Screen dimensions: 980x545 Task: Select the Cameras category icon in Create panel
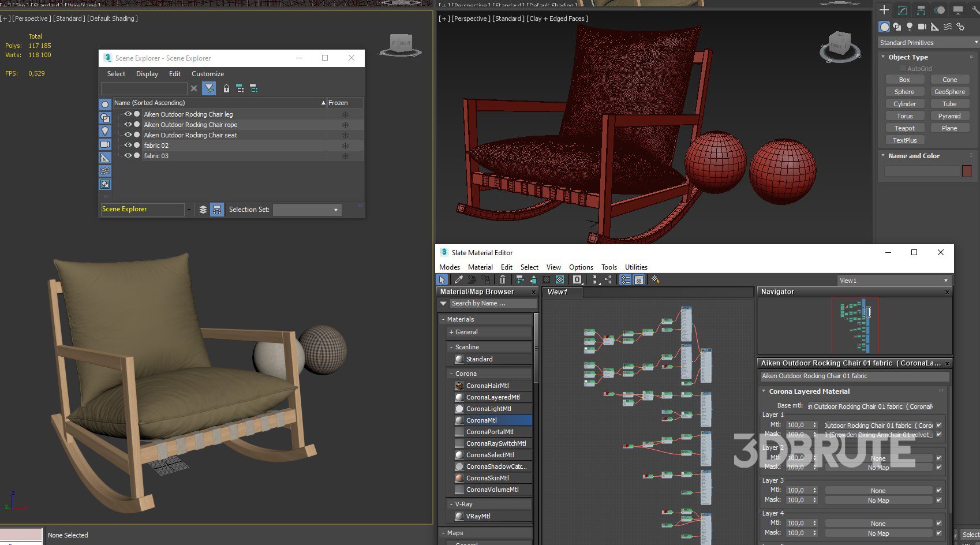[x=922, y=27]
